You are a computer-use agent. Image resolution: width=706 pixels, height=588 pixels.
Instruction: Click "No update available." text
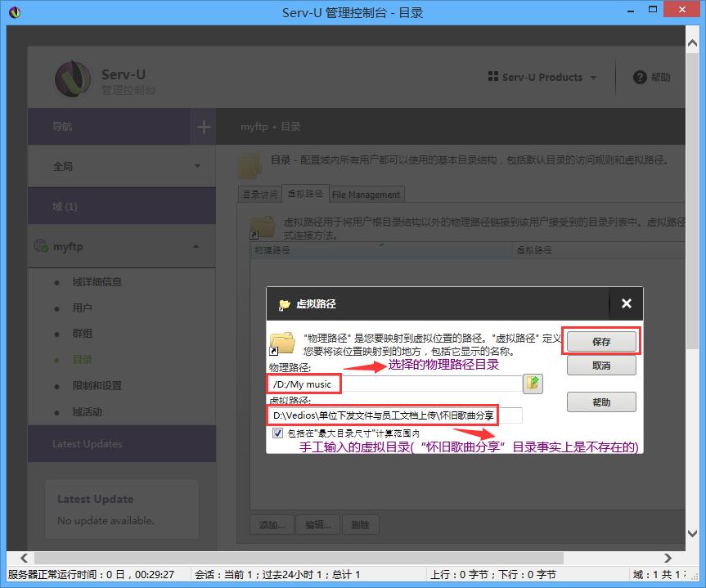pyautogui.click(x=106, y=521)
